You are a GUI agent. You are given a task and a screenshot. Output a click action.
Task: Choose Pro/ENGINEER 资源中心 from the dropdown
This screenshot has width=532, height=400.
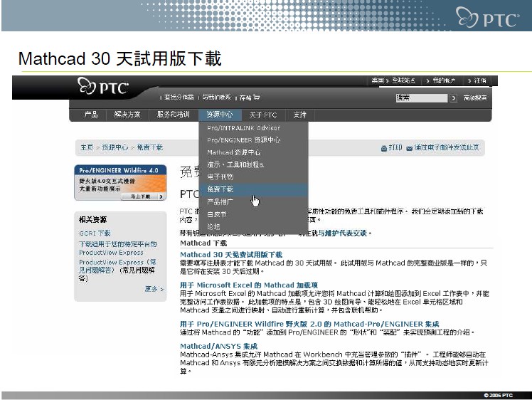[244, 140]
